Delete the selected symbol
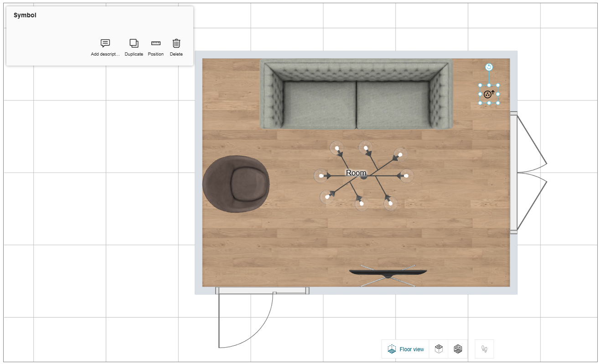The height and width of the screenshot is (364, 600). (176, 44)
